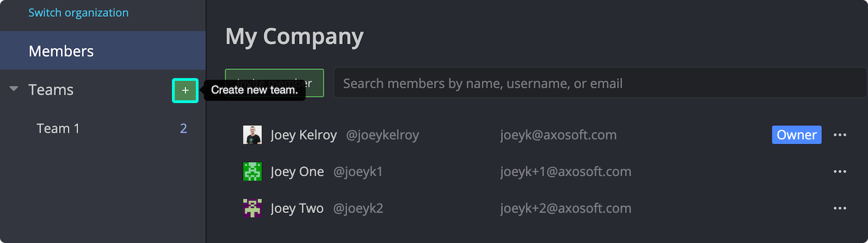Open the Members section
Screen dimensions: 868x243
click(61, 51)
